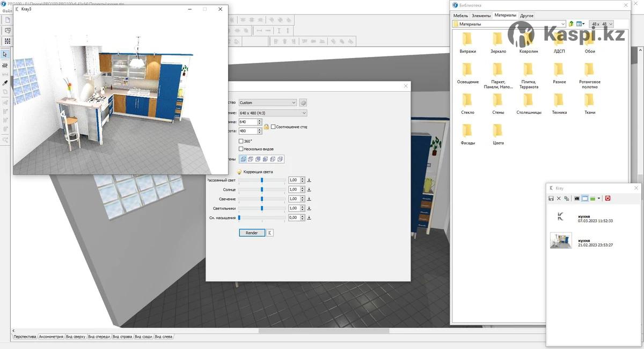Select the Вид сверху view tab

click(76, 337)
